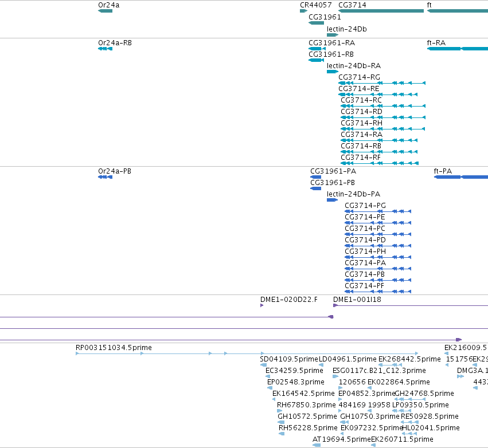Click the CG31961-PB protein label
Image resolution: width=488 pixels, height=448 pixels.
click(x=333, y=183)
